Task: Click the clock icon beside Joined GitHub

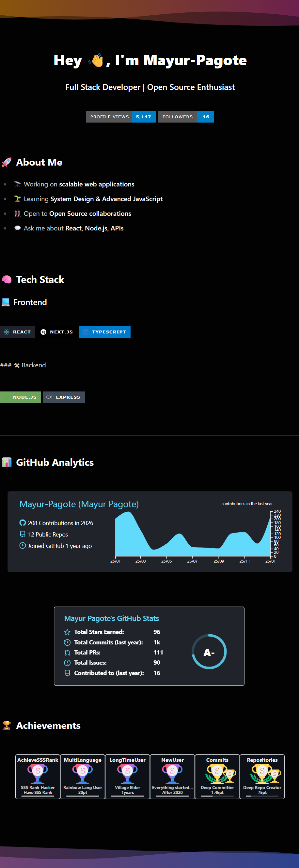Action: (23, 546)
